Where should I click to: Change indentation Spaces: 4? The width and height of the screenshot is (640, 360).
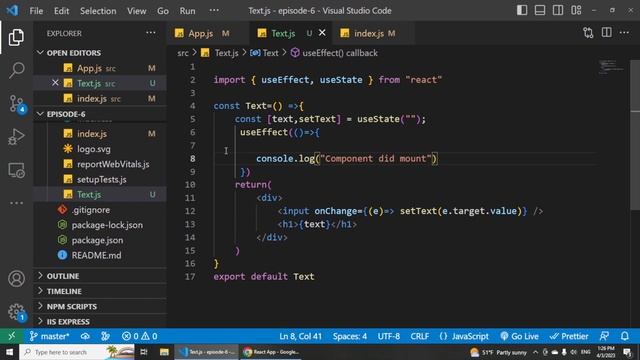[x=350, y=336]
